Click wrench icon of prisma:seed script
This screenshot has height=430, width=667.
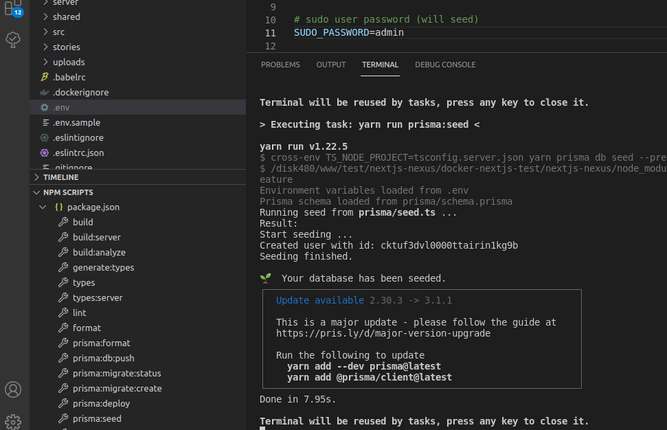point(63,419)
